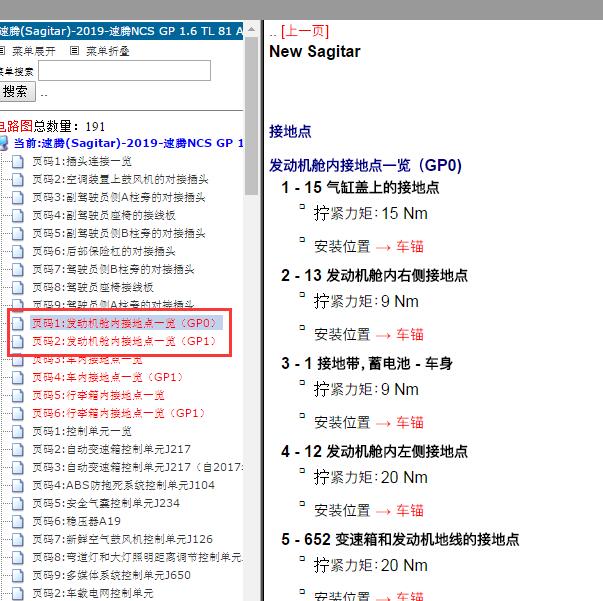
Task: Click the 接地点 section heading
Action: (x=290, y=132)
